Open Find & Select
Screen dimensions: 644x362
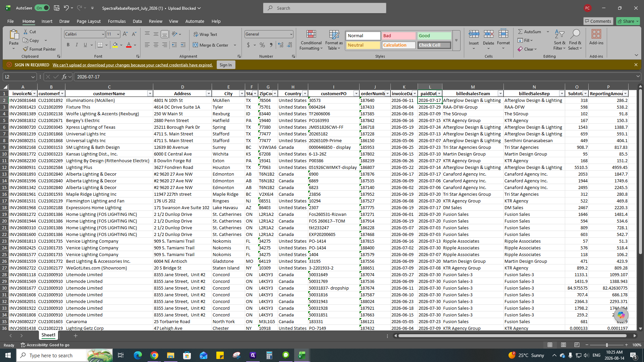(x=575, y=40)
